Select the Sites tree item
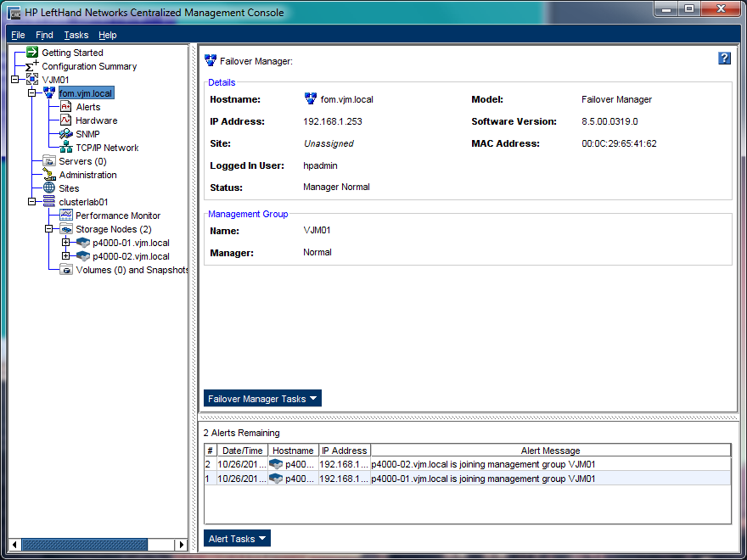Screen dimensions: 747x560 point(69,188)
